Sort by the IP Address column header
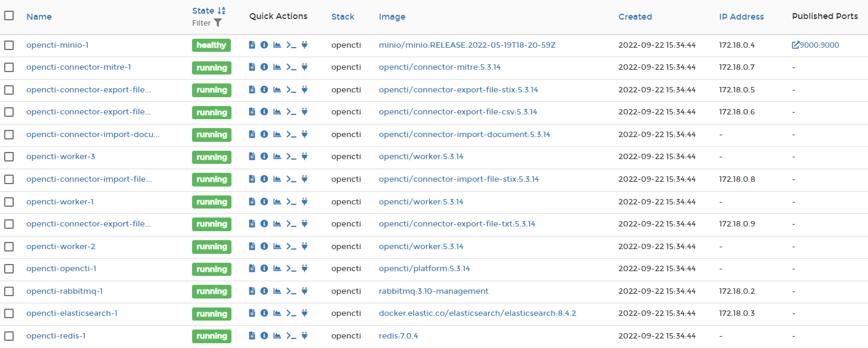The image size is (868, 348). (x=741, y=16)
